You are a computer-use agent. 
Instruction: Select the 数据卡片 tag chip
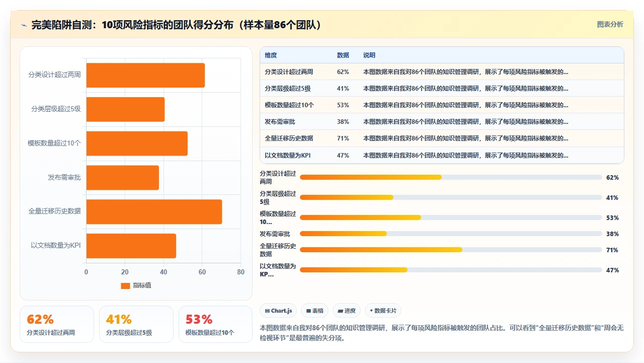383,311
